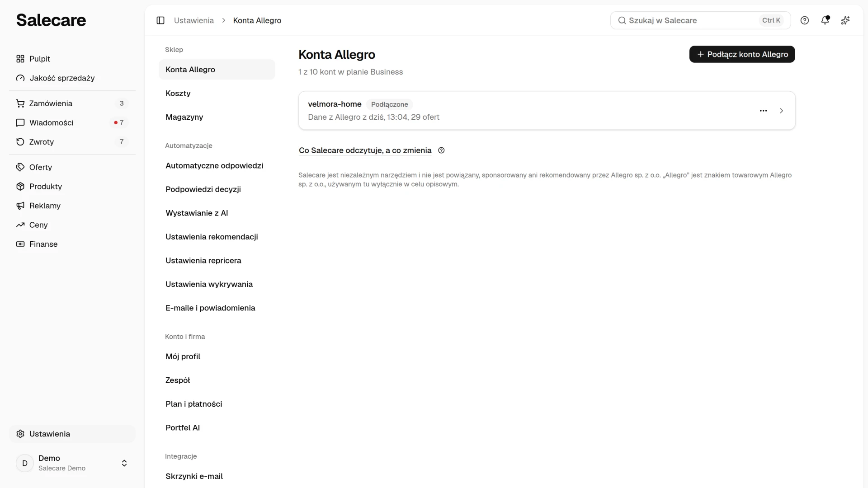Open Skrzynki e-mail integration
The image size is (868, 488).
(217, 476)
